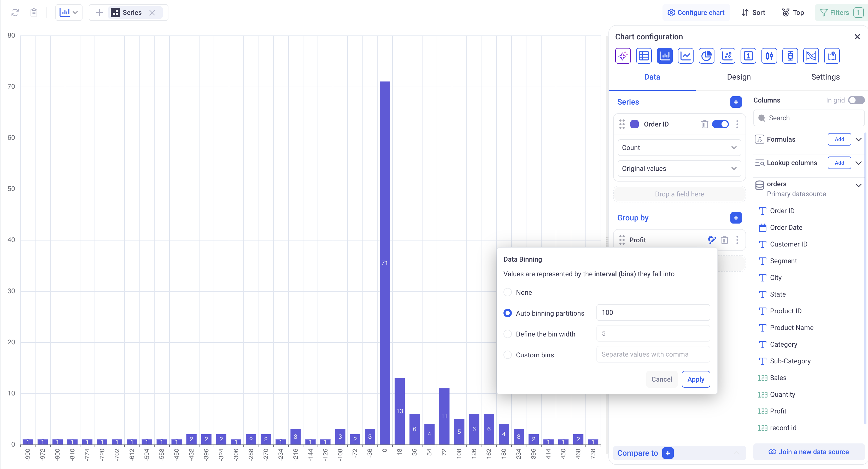Viewport: 868px width, 469px height.
Task: Open the Original values dropdown
Action: click(x=679, y=169)
